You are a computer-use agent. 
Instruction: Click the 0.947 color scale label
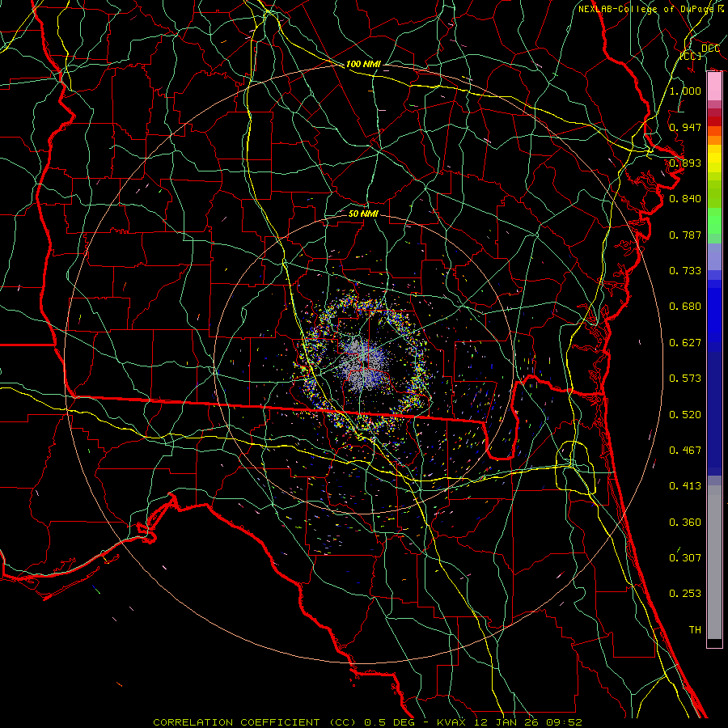click(685, 127)
